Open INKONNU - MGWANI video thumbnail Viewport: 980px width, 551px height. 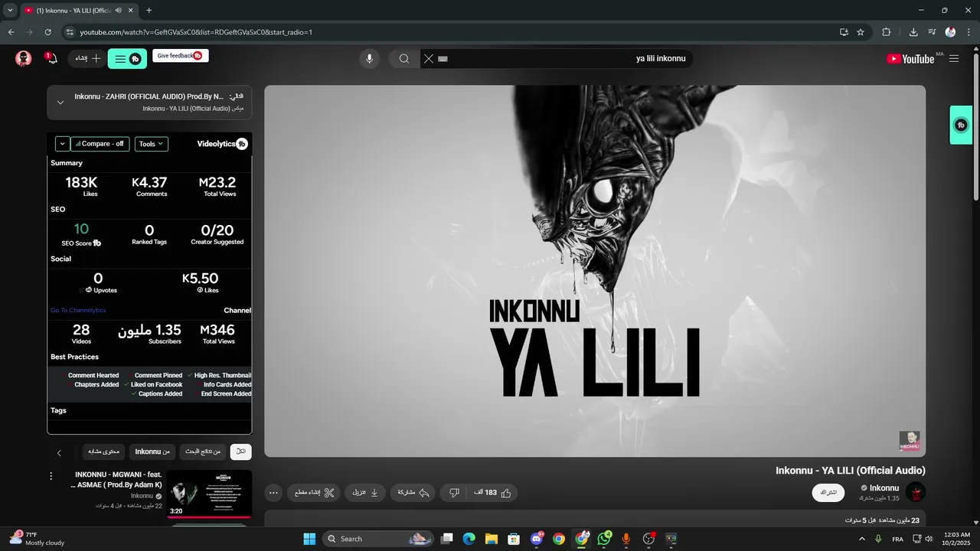[209, 494]
